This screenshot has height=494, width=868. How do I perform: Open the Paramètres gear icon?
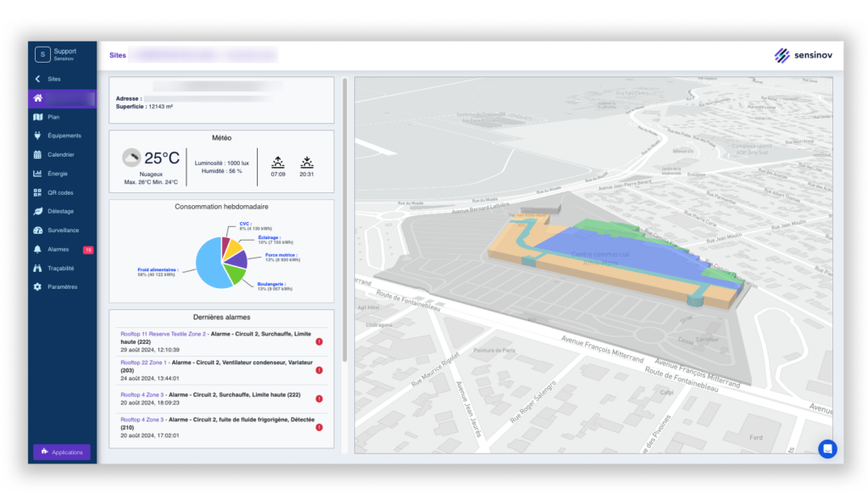(37, 286)
